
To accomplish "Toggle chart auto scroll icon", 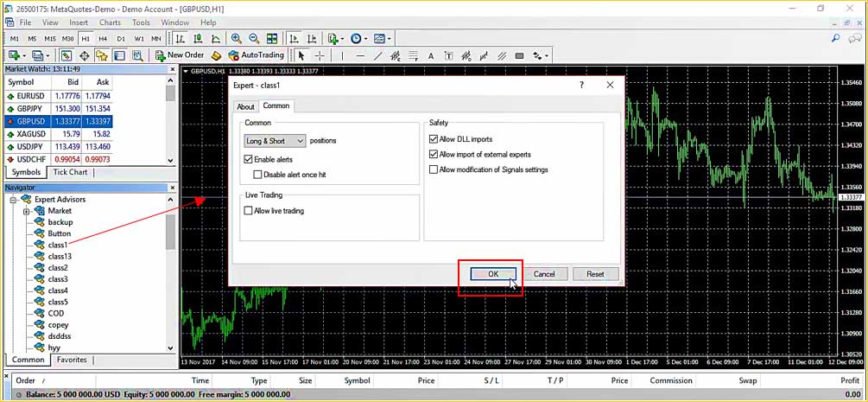I will click(x=295, y=39).
